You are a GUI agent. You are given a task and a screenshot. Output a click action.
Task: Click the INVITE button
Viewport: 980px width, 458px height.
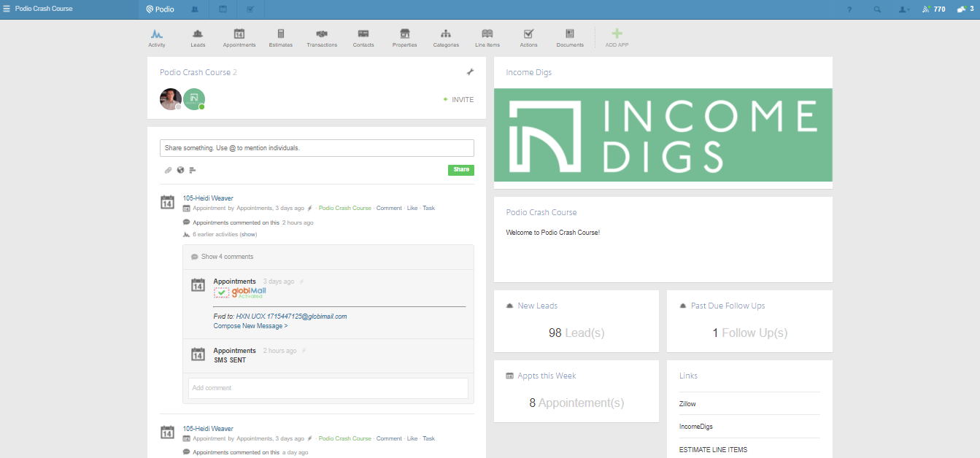click(x=458, y=100)
